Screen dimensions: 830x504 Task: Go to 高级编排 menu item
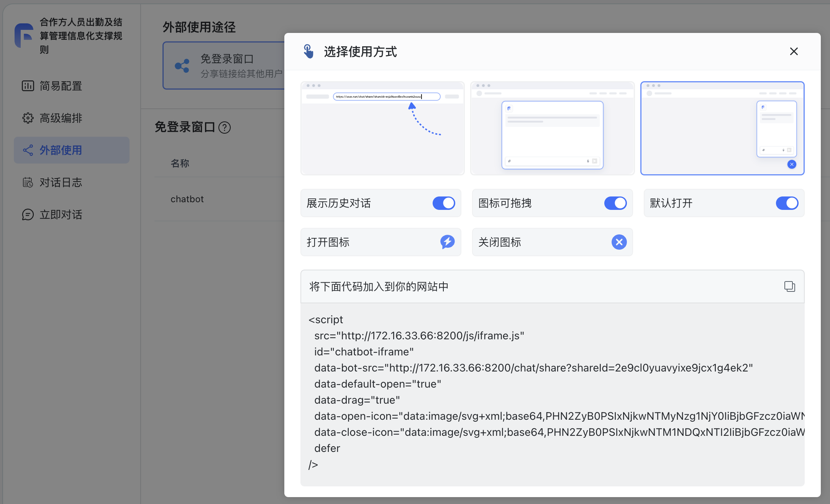click(x=61, y=118)
